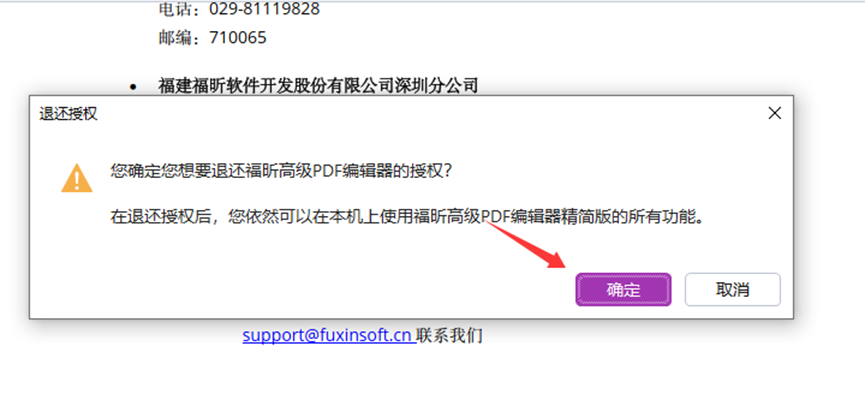Select the 深圳分公司 company heading
The width and height of the screenshot is (865, 400).
pos(318,86)
